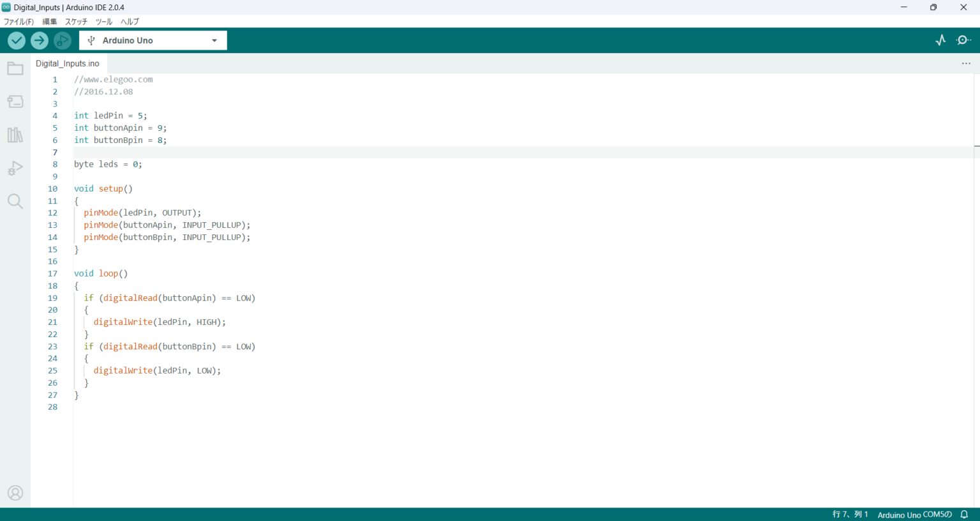Screen dimensions: 980x521
Task: Click the Upload arrow button
Action: point(40,40)
